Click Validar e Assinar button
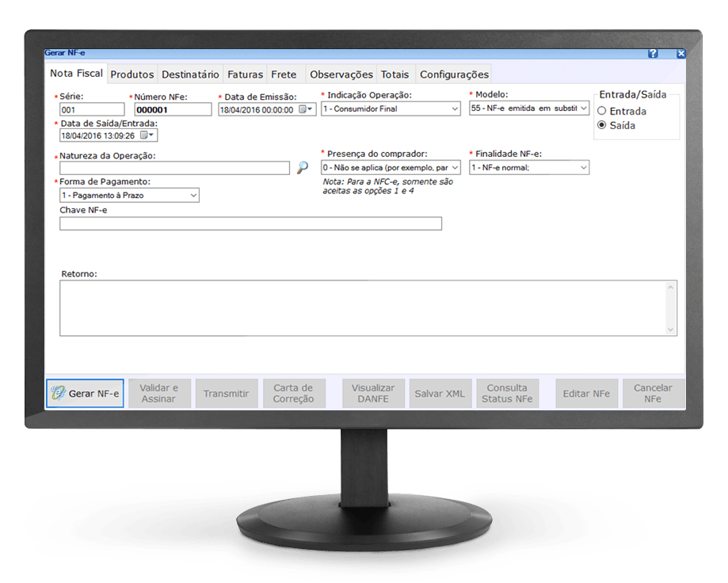The image size is (728, 583). click(158, 393)
